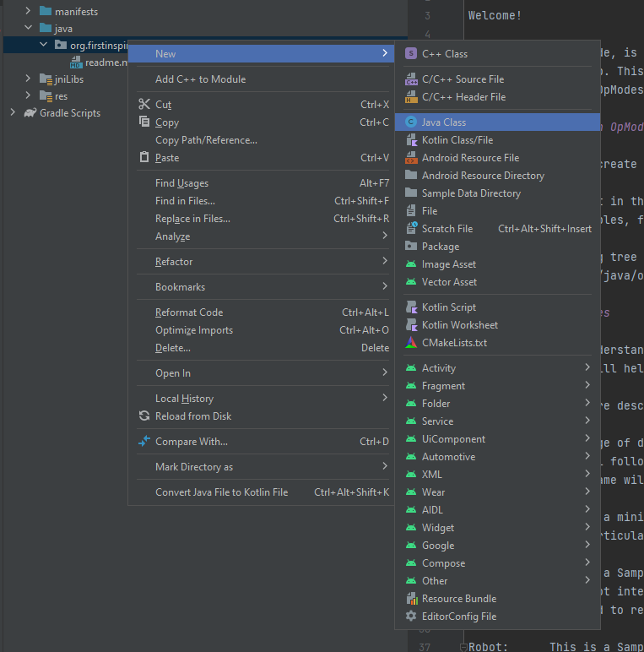The width and height of the screenshot is (644, 652).
Task: Choose Replace in Files
Action: (261, 218)
